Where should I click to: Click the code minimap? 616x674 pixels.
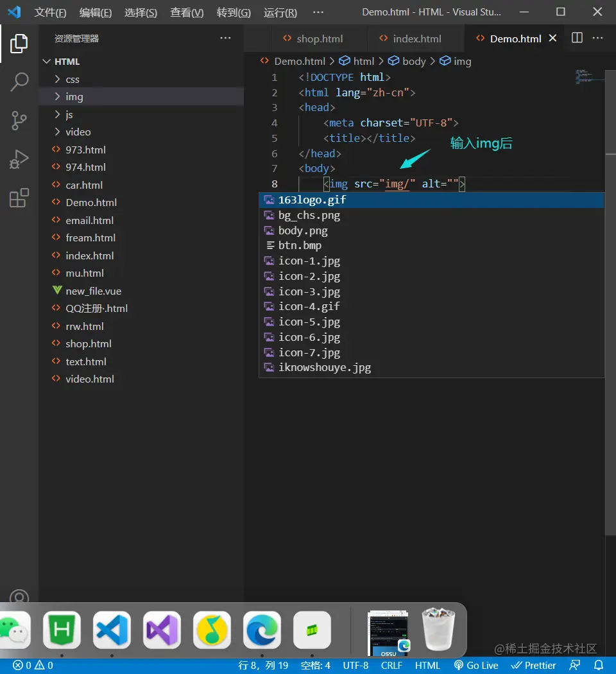[x=589, y=76]
